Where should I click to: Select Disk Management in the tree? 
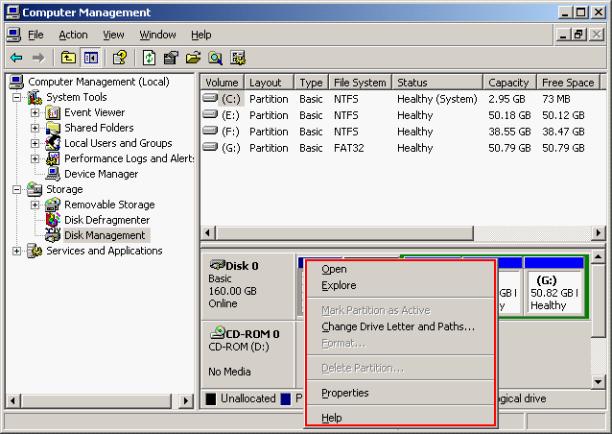tap(105, 235)
